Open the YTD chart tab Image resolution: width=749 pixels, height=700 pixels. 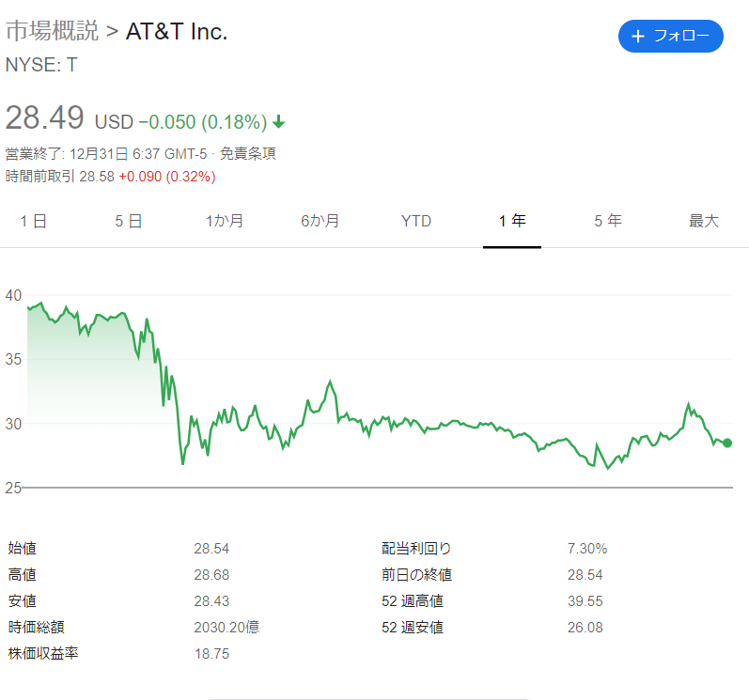[416, 221]
